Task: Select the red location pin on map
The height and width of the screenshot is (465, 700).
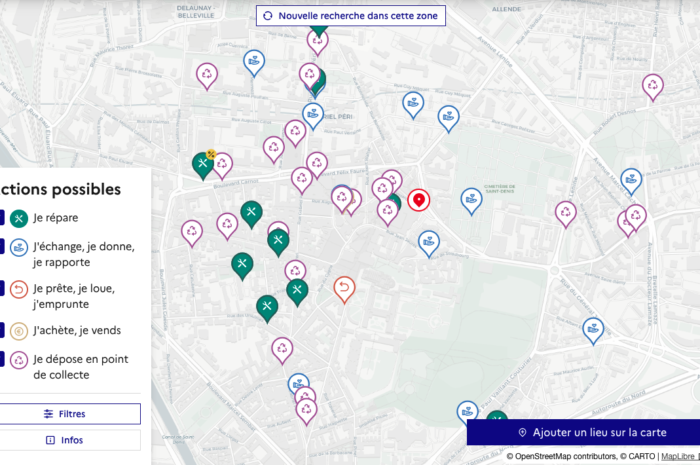Action: (419, 200)
